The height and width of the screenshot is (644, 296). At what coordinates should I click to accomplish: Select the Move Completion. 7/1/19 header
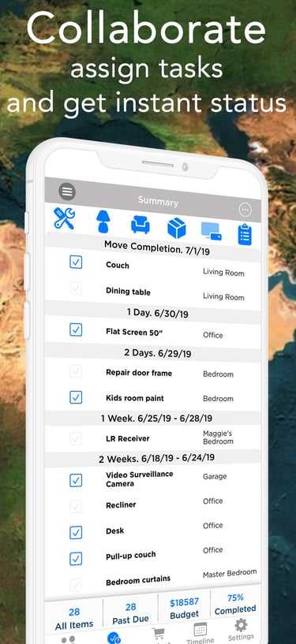pos(156,248)
